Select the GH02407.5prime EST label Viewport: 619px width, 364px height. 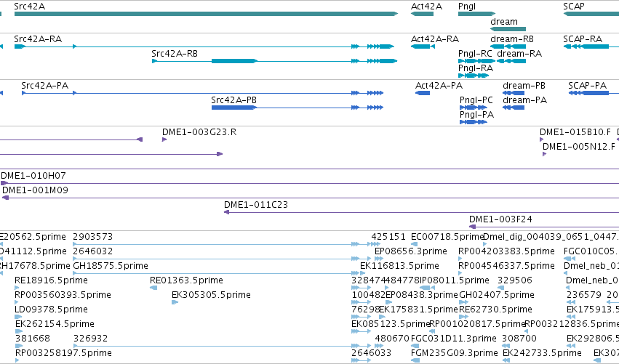coord(497,295)
